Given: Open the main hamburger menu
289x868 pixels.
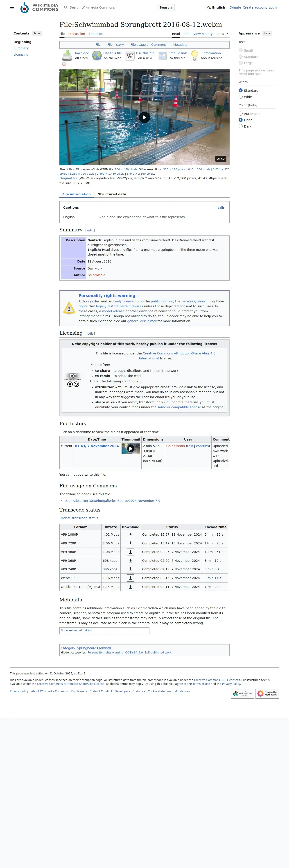Looking at the screenshot, I should [x=12, y=7].
